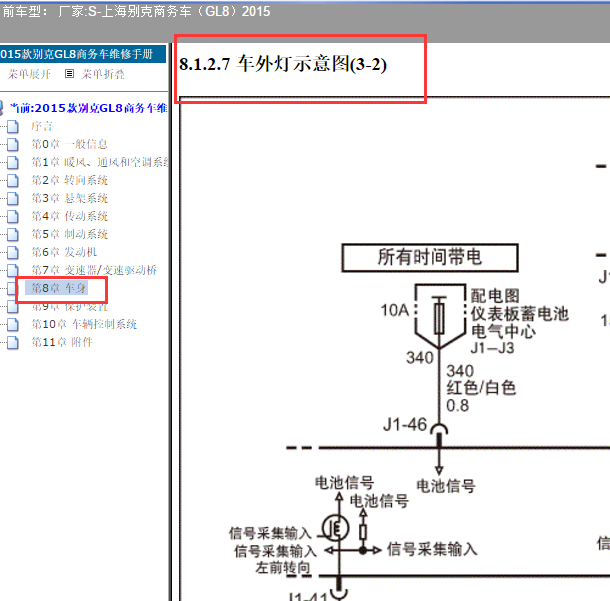Open 第1章 暖风、通风和空调系统 chapter
Screen dimensions: 610x601
tap(100, 162)
